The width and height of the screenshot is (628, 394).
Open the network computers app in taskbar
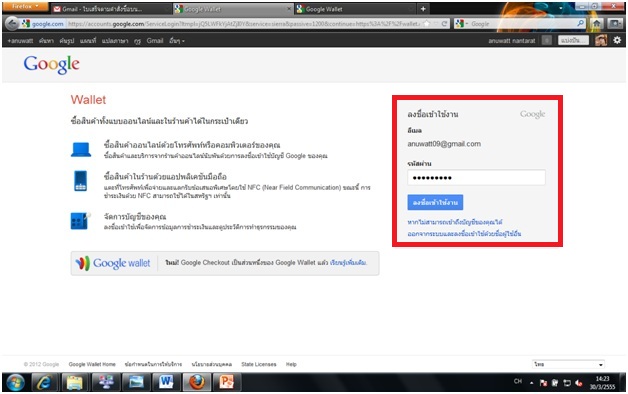(x=106, y=382)
